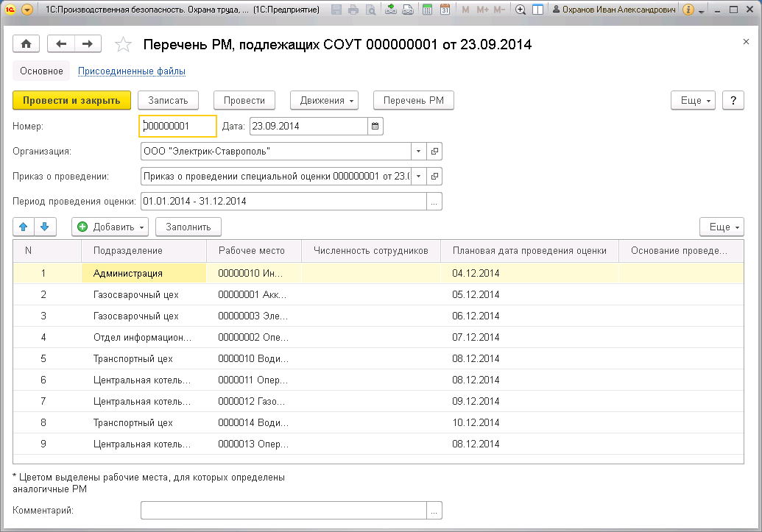This screenshot has height=532, width=762.
Task: Click user name Охранов Иван Александрович
Action: [x=614, y=10]
